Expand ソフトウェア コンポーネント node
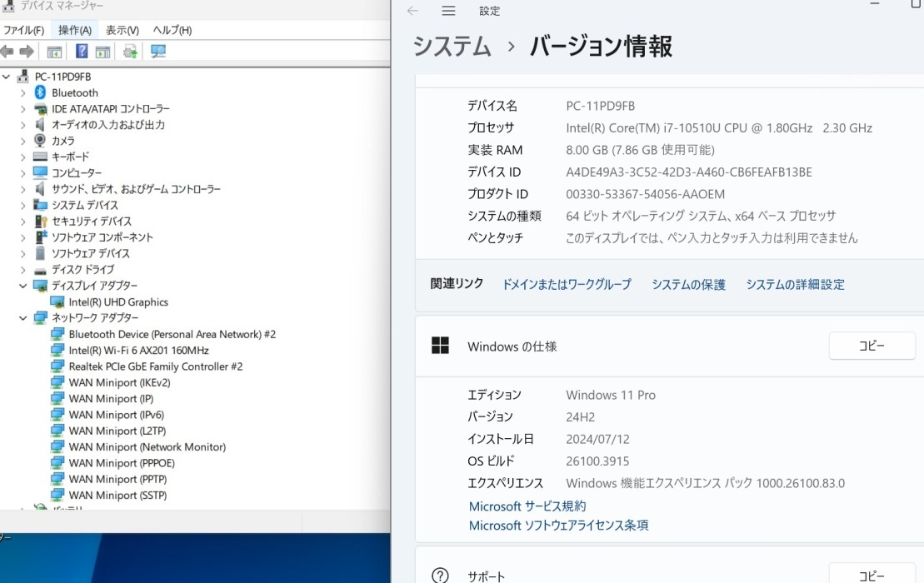 [23, 237]
